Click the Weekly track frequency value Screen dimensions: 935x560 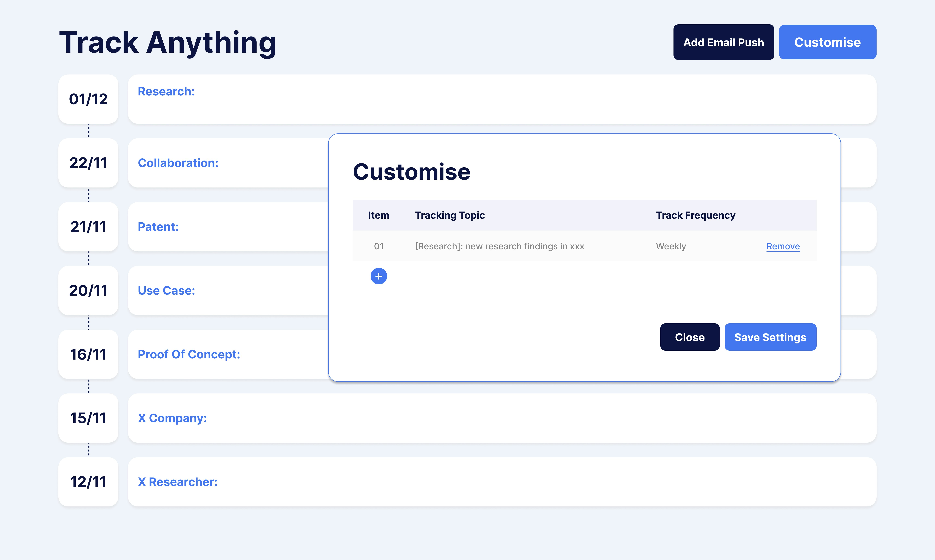click(x=671, y=246)
